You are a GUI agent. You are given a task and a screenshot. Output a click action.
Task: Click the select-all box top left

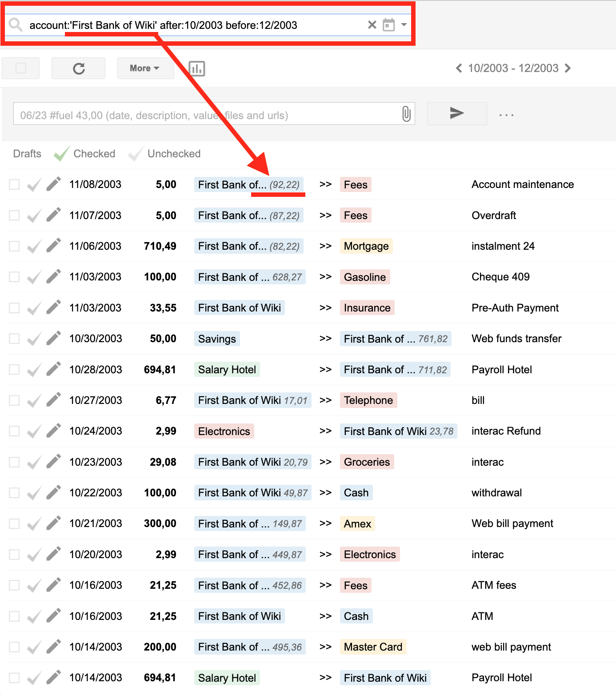20,68
